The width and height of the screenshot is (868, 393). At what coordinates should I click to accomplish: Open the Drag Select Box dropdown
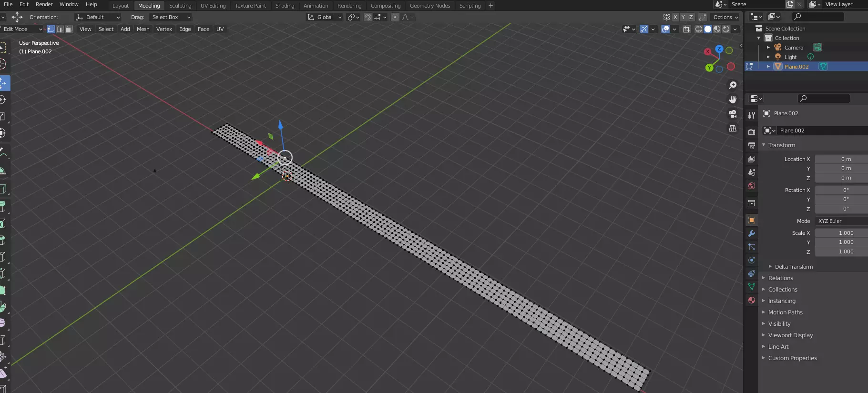click(170, 17)
